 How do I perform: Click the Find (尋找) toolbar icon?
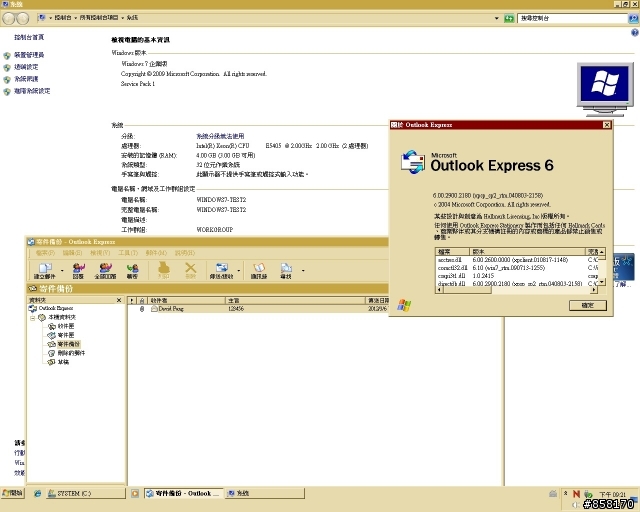point(286,270)
